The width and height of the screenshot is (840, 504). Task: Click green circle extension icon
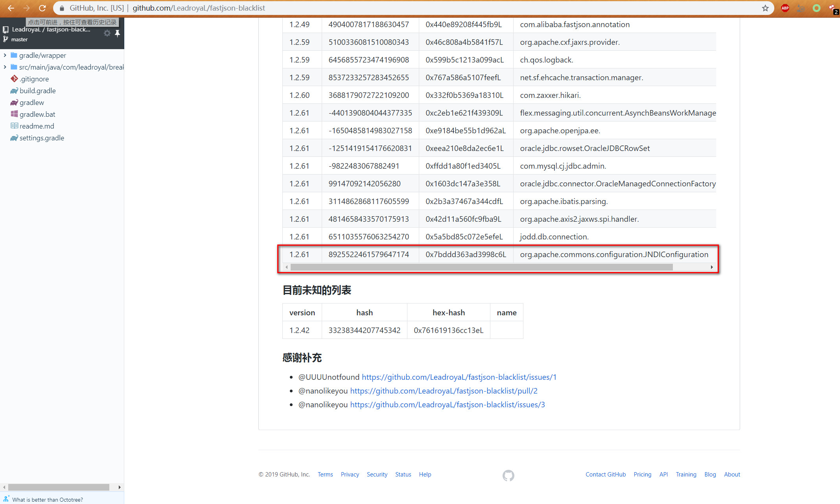[x=816, y=8]
